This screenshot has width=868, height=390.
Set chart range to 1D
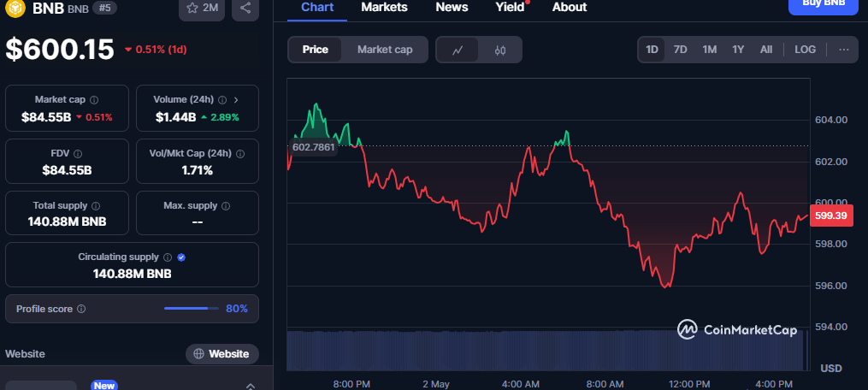point(652,50)
